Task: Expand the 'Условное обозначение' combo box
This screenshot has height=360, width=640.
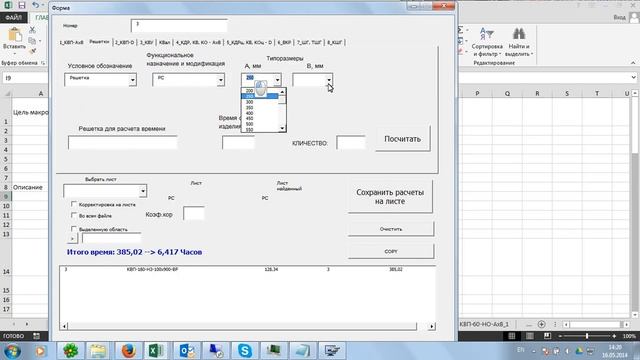Action: [132, 80]
